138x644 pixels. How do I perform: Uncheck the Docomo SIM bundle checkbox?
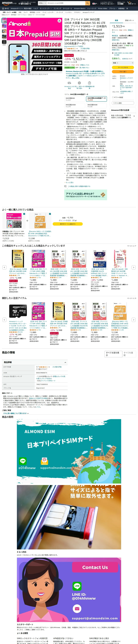[x=50, y=214]
